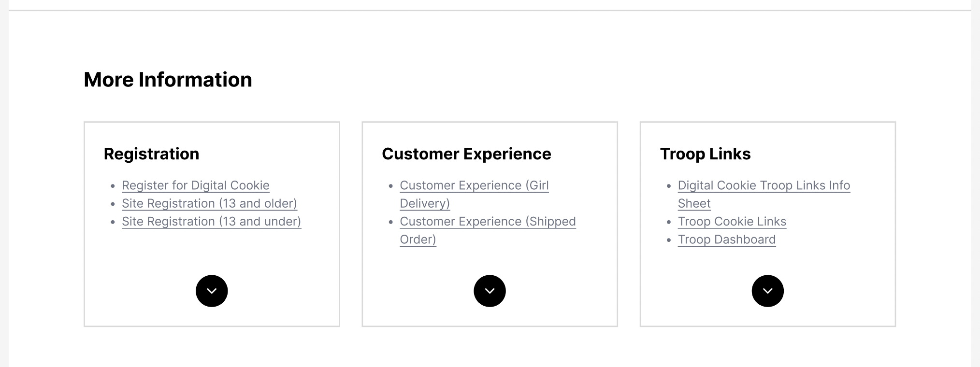
Task: Open Customer Experience (Shipped Order) link
Action: [x=487, y=221]
